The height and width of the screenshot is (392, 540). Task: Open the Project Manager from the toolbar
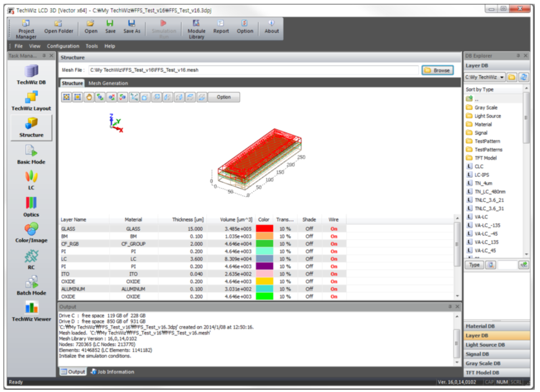pyautogui.click(x=26, y=29)
